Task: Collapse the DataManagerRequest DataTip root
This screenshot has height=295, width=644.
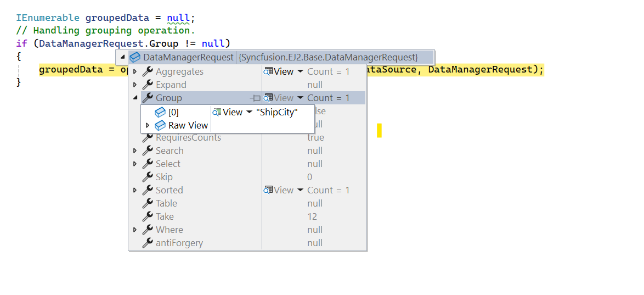Action: [x=122, y=57]
